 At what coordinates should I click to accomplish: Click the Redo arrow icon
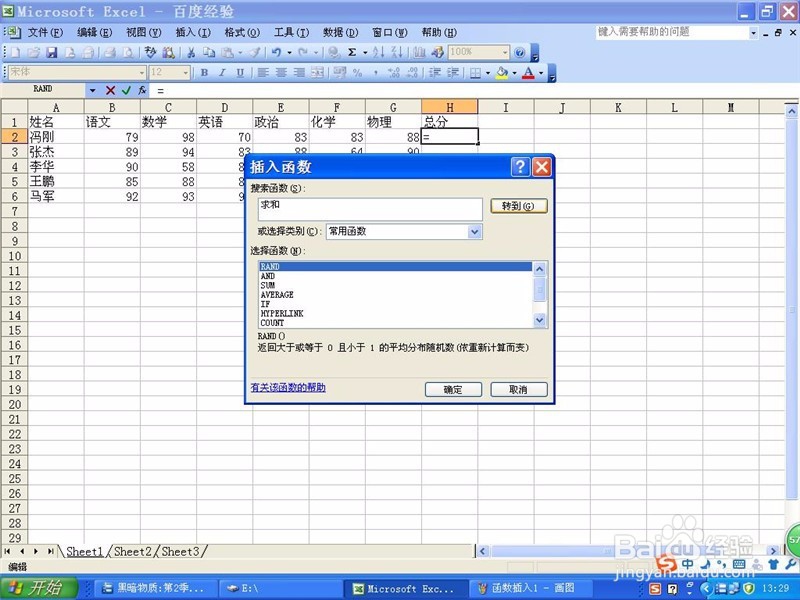click(303, 53)
